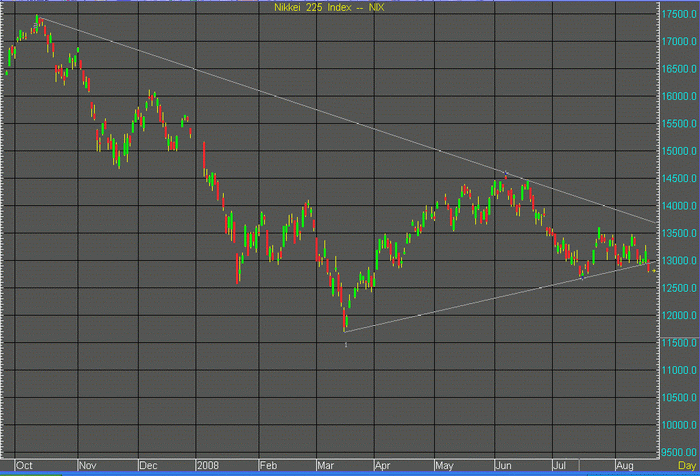Image resolution: width=700 pixels, height=476 pixels.
Task: Select the 14500.0 price axis label
Action: point(679,179)
